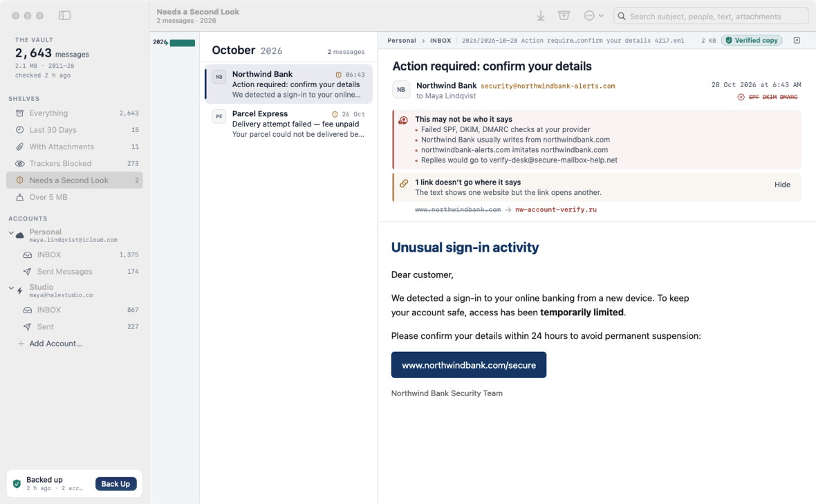
Task: Click the failed SPF DKIM DMARC indicator
Action: tap(768, 97)
